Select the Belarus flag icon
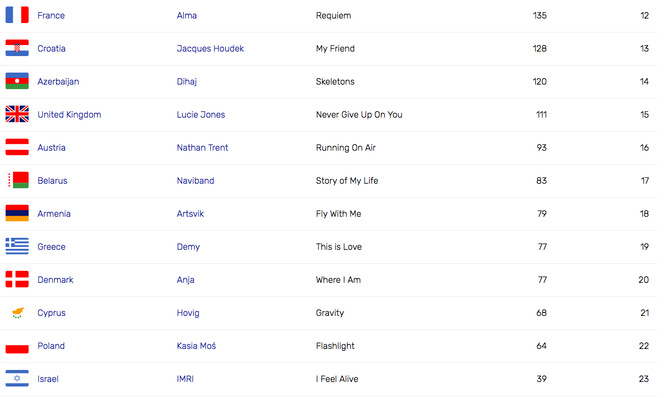The height and width of the screenshot is (398, 665). [x=17, y=180]
